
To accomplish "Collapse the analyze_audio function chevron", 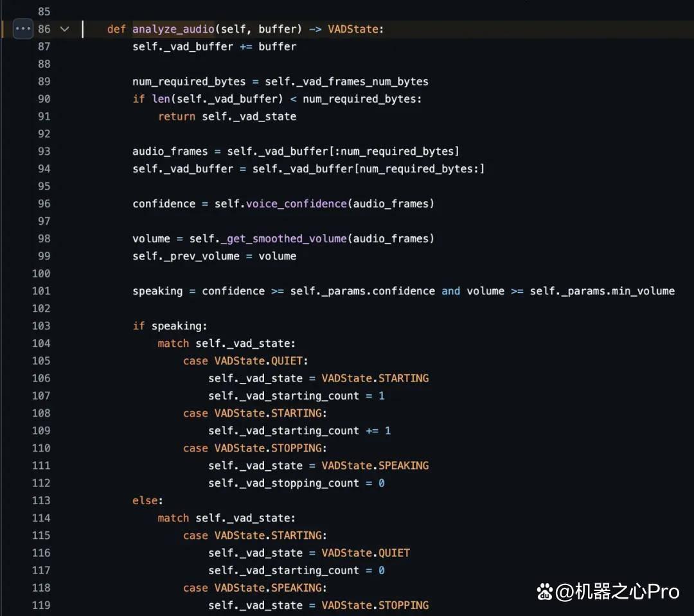I will coord(65,29).
